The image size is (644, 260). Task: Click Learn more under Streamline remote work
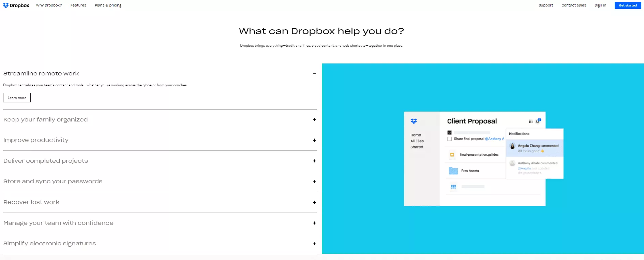tap(17, 98)
